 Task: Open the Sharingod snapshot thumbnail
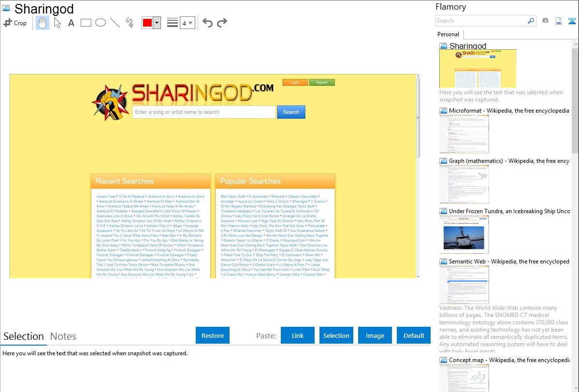[478, 69]
